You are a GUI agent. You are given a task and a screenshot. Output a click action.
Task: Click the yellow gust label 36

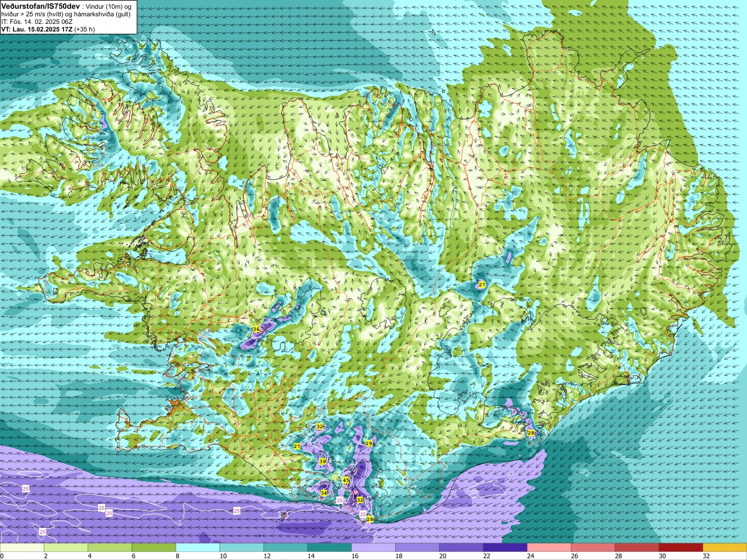pyautogui.click(x=256, y=330)
